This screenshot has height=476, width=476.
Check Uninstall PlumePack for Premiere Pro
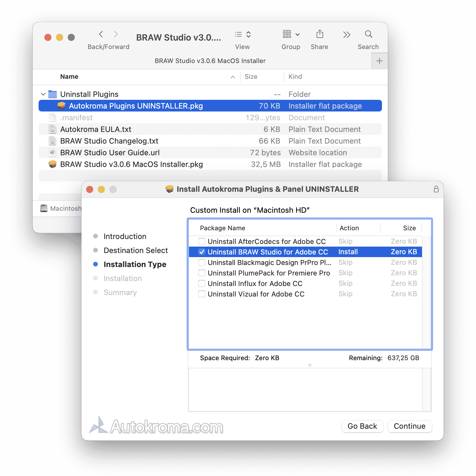202,273
